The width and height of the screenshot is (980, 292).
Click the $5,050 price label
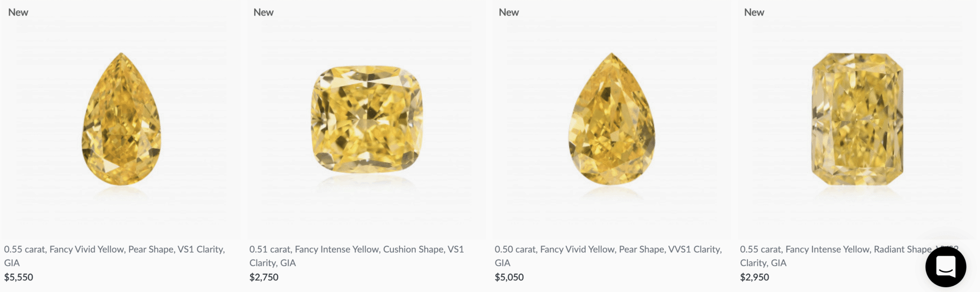(509, 277)
